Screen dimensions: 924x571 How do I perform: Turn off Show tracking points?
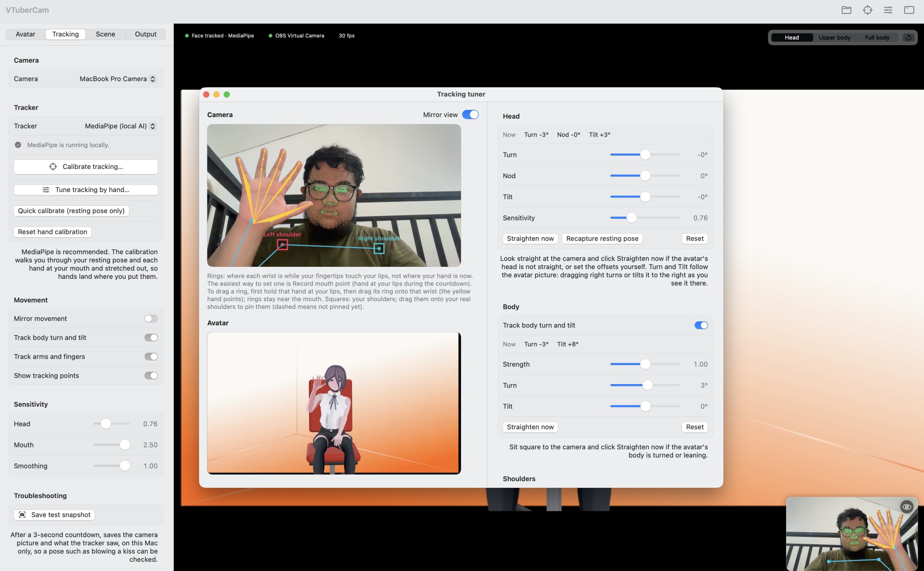(x=151, y=375)
